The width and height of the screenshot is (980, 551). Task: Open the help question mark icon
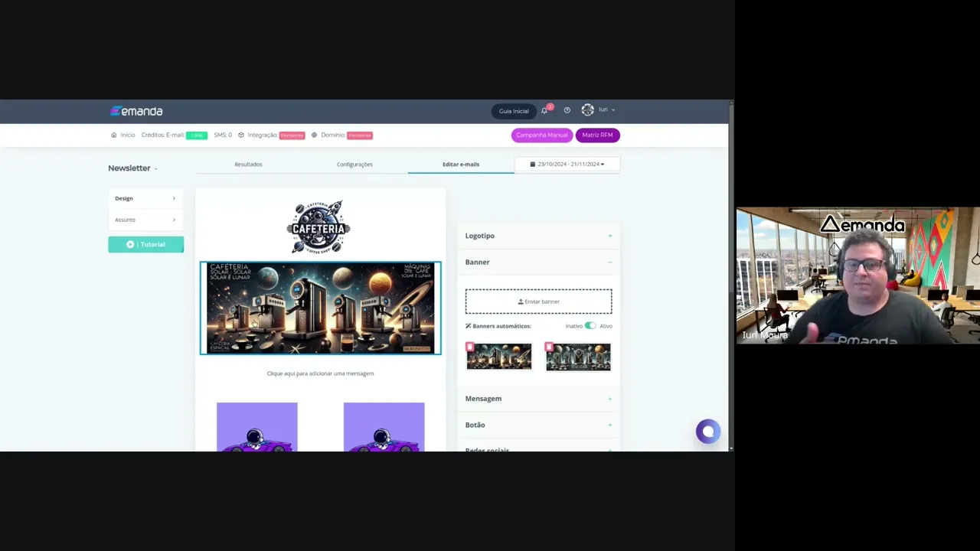click(x=567, y=110)
